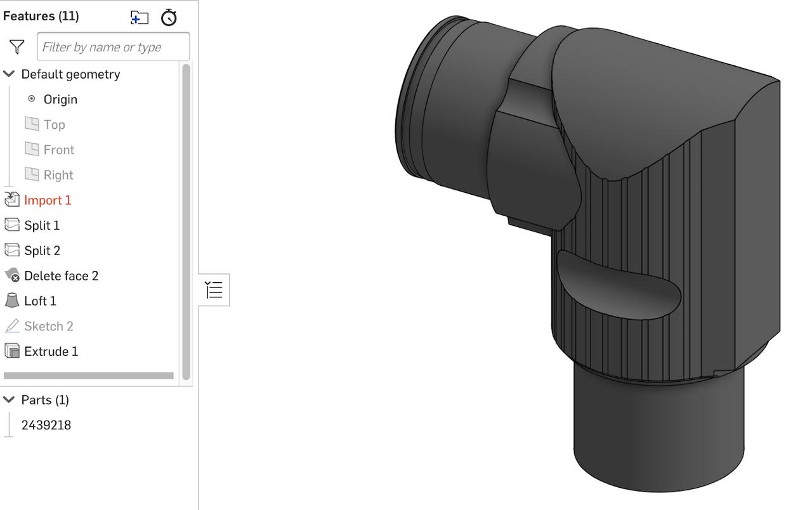Select the Front plane

click(57, 150)
